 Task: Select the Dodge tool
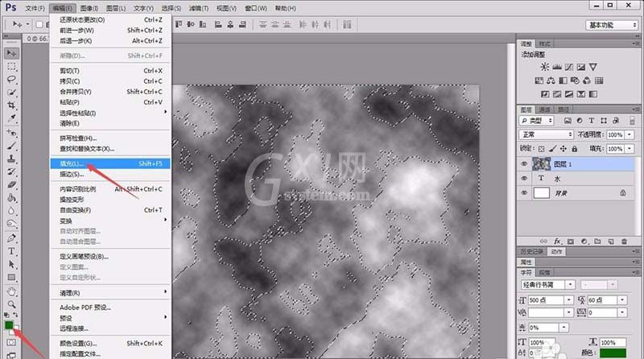[11, 224]
